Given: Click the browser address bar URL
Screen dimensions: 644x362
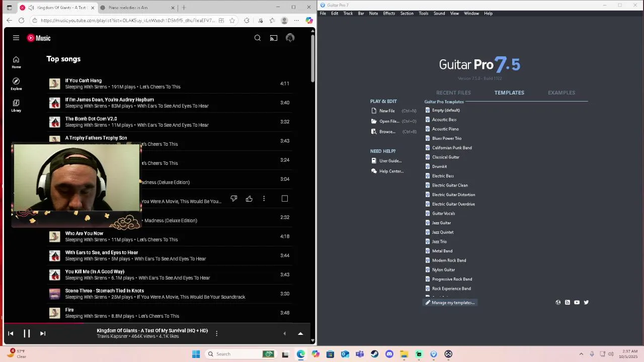Looking at the screenshot, I should point(128,21).
